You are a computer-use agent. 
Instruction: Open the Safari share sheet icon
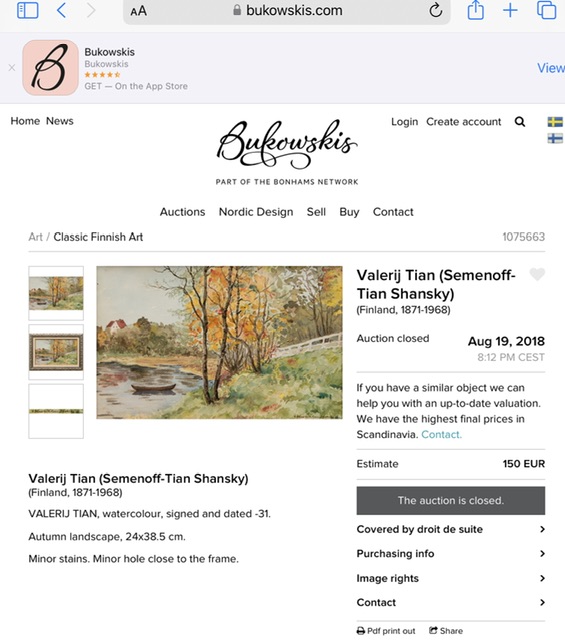[476, 10]
